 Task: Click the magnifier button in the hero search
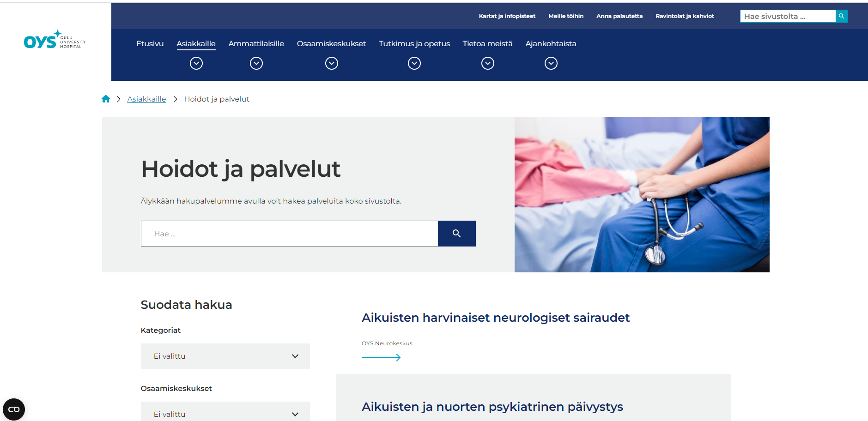point(456,233)
